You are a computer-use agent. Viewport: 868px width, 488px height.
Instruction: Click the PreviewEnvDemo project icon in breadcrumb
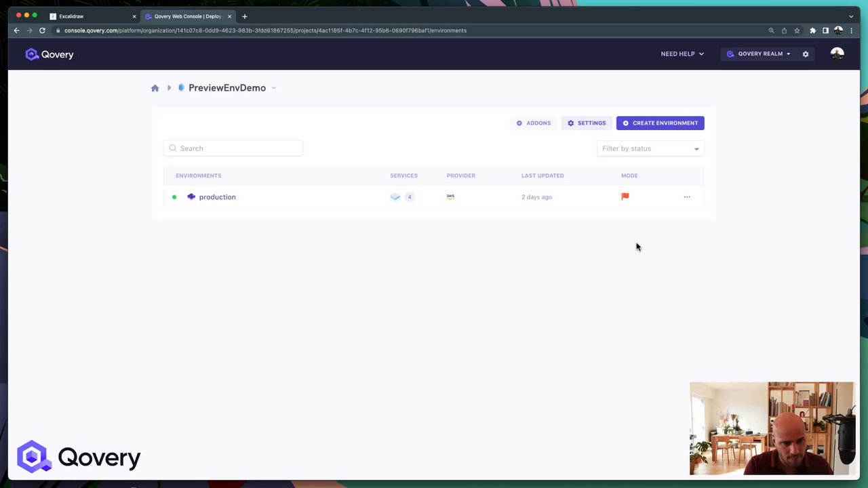(181, 87)
